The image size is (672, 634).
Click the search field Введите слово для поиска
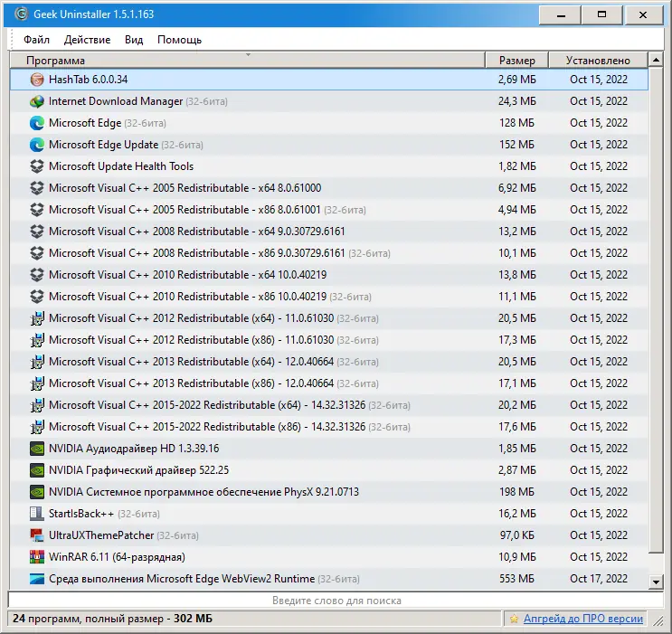(x=336, y=601)
